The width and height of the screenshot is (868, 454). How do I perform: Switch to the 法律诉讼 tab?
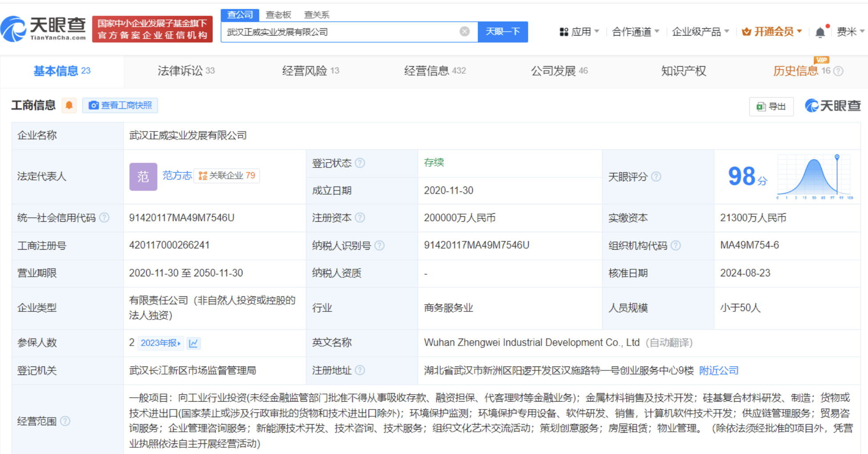pyautogui.click(x=186, y=71)
